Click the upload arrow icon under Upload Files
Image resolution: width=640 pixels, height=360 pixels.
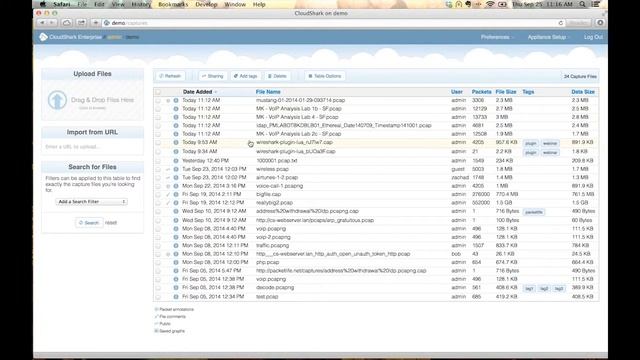[x=57, y=100]
